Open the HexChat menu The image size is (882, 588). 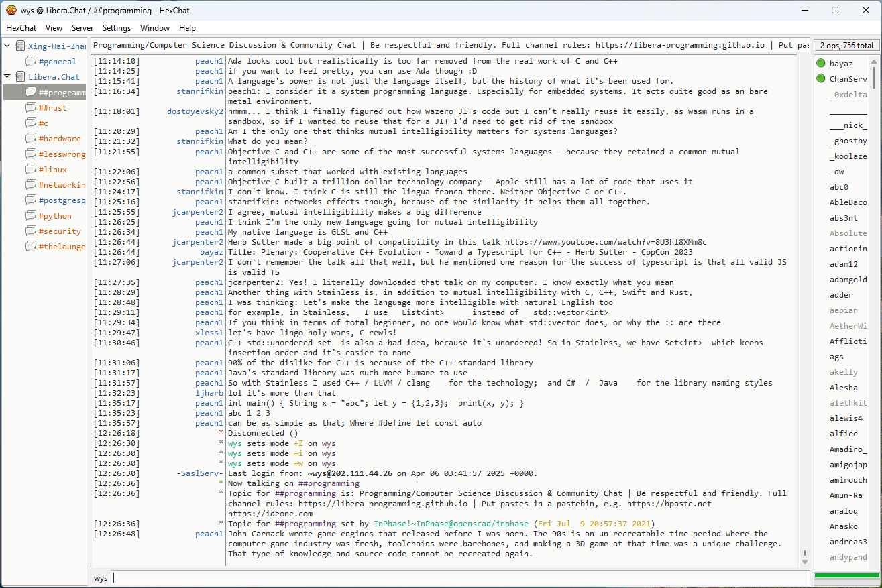[x=21, y=28]
